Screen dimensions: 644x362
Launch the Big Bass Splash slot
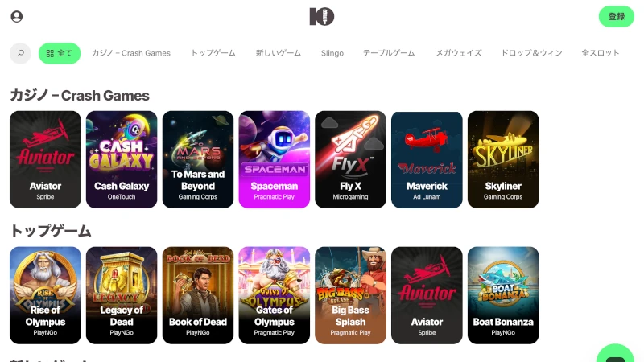click(x=351, y=295)
